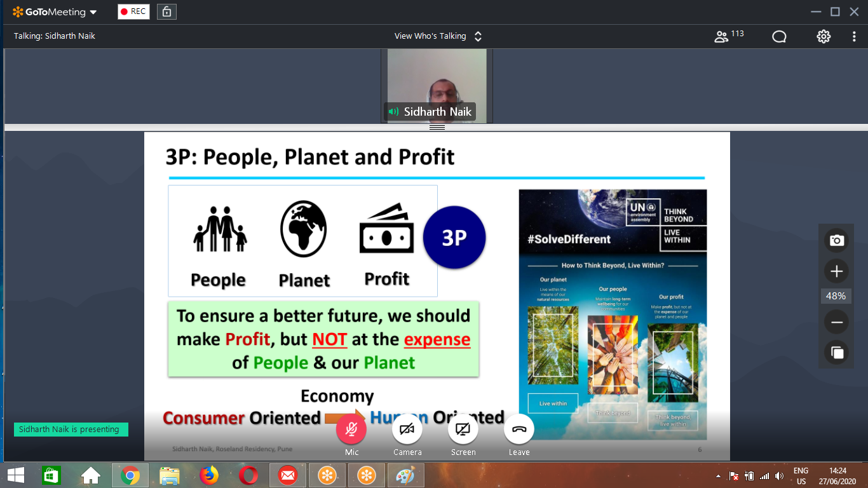Image resolution: width=868 pixels, height=488 pixels.
Task: Open the three-dot overflow menu
Action: (x=855, y=36)
